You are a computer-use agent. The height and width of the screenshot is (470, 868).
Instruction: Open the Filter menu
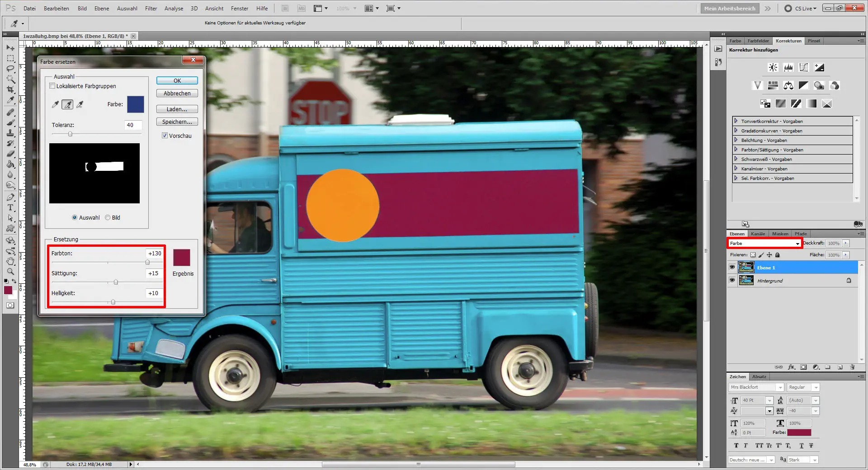[151, 8]
